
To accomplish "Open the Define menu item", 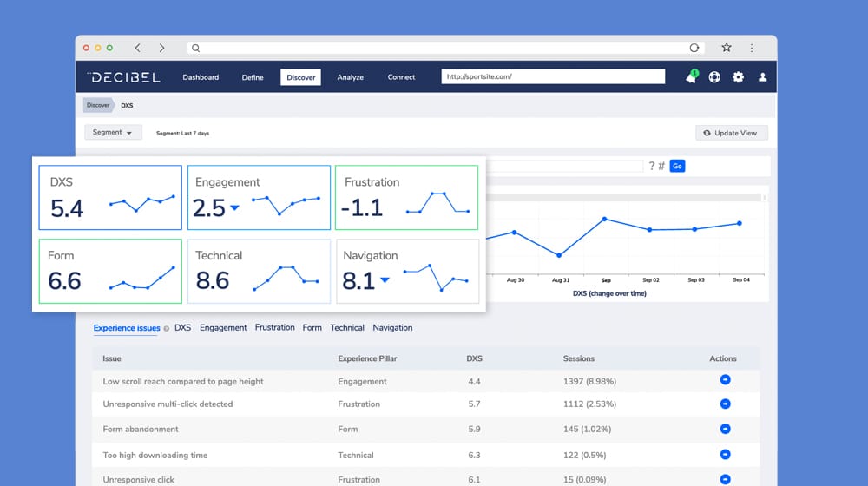I will pyautogui.click(x=253, y=77).
